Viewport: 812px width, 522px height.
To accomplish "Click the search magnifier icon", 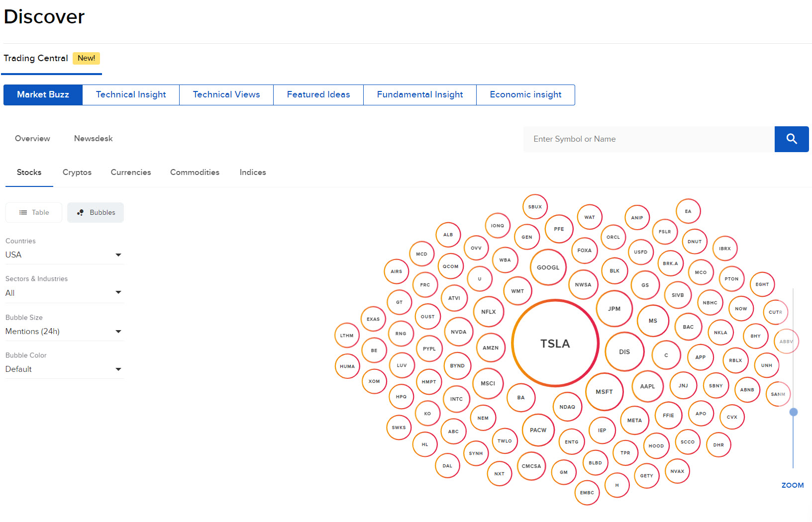I will coord(791,139).
